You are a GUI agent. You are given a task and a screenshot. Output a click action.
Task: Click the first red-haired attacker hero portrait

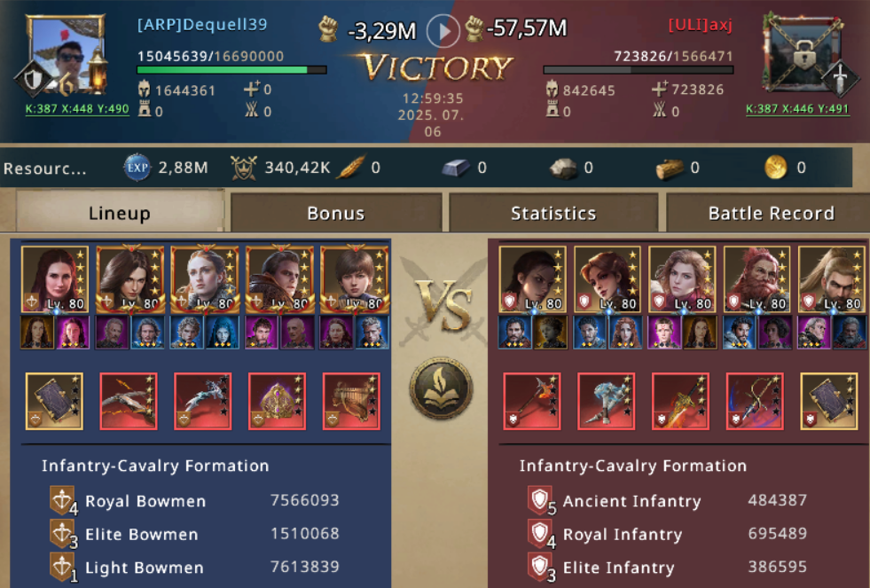pyautogui.click(x=54, y=279)
